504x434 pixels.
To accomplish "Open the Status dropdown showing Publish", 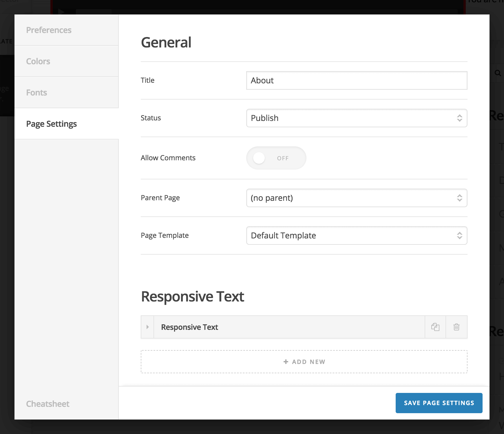I will click(x=356, y=118).
